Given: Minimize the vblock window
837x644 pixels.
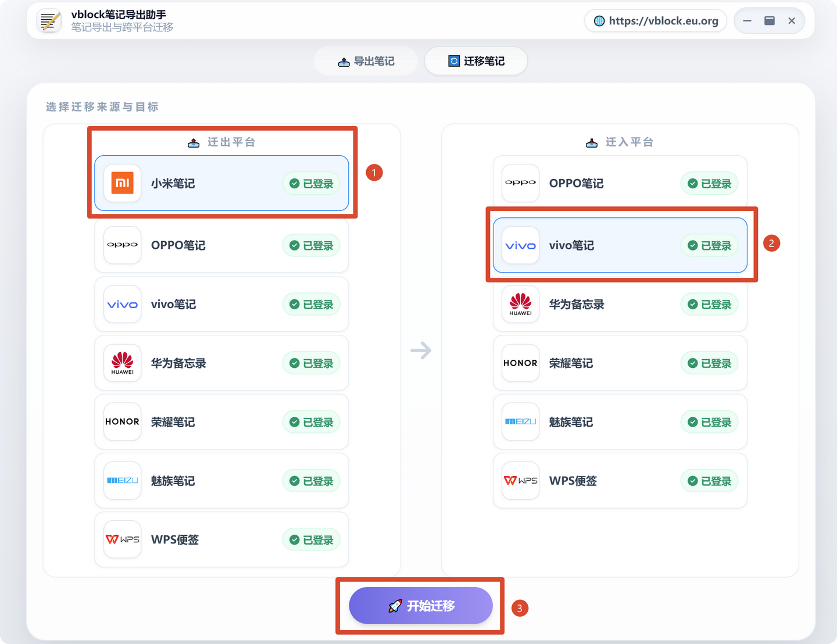Looking at the screenshot, I should click(747, 21).
